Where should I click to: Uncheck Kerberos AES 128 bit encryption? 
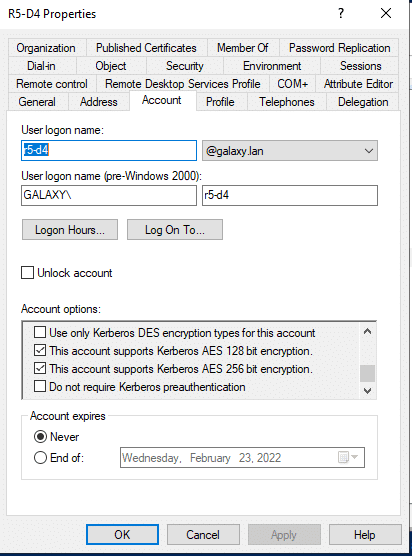click(40, 350)
